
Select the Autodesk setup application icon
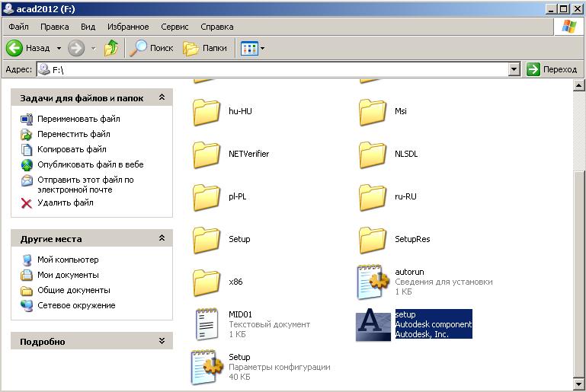pos(373,325)
